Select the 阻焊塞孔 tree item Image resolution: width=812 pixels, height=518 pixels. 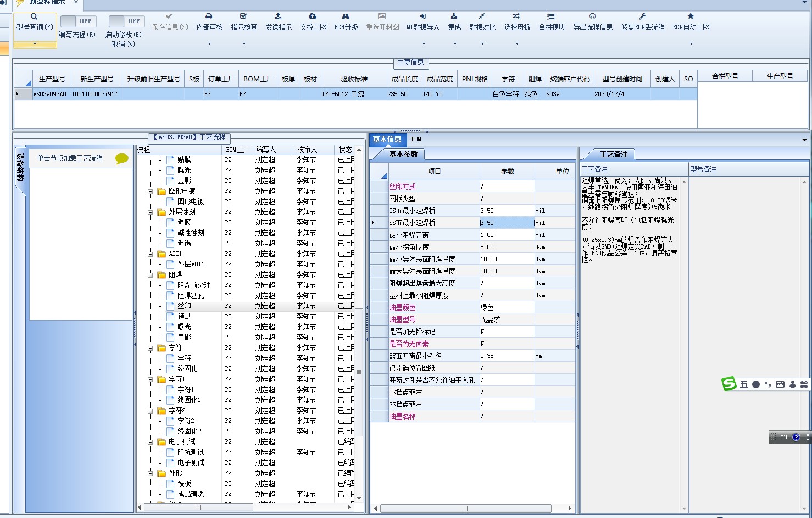click(191, 296)
